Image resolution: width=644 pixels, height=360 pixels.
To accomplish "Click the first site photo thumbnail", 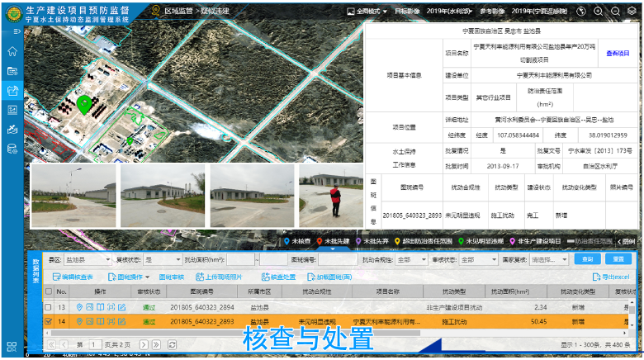I will point(73,196).
